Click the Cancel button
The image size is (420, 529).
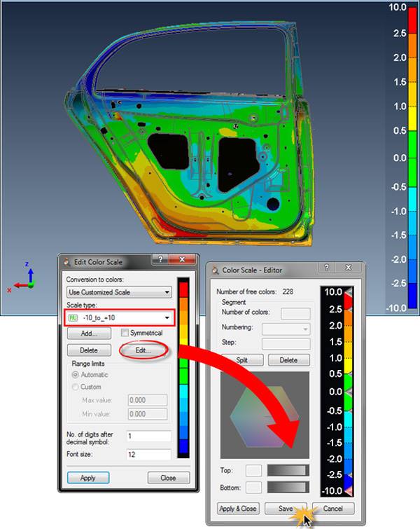333,509
